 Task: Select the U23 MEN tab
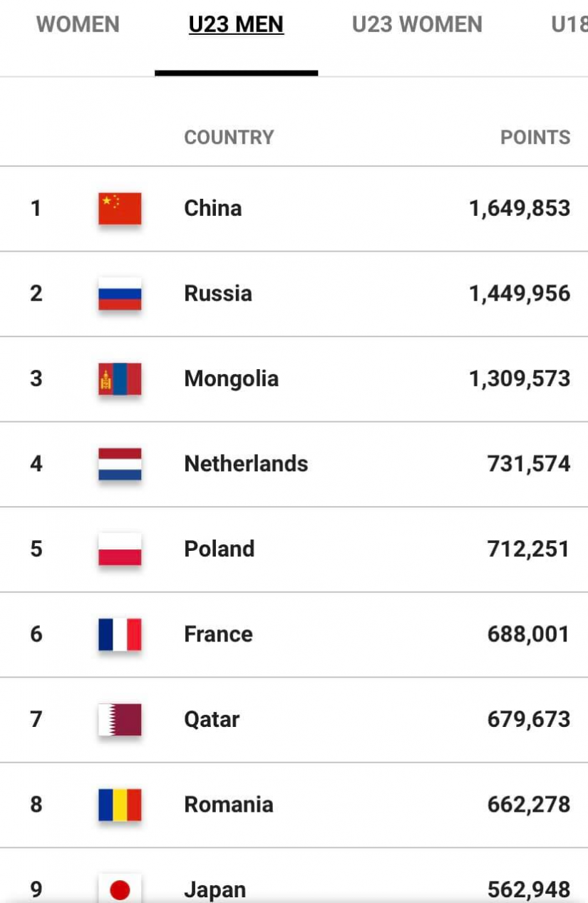236,25
